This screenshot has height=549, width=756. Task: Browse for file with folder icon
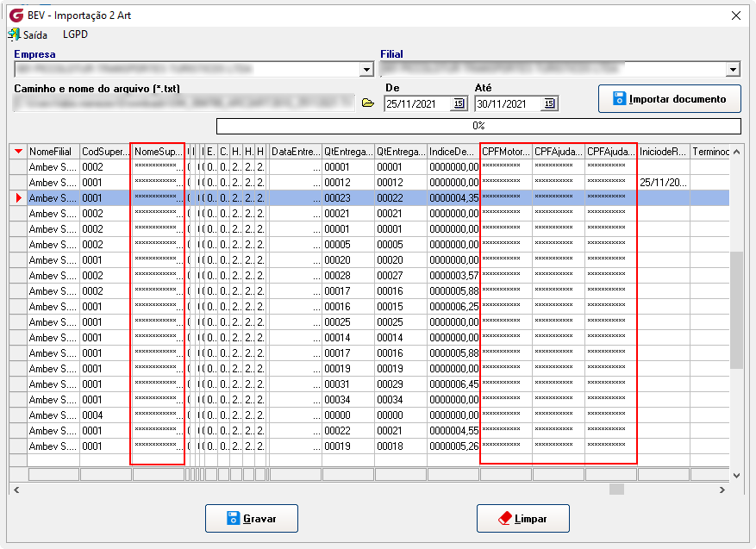click(368, 103)
